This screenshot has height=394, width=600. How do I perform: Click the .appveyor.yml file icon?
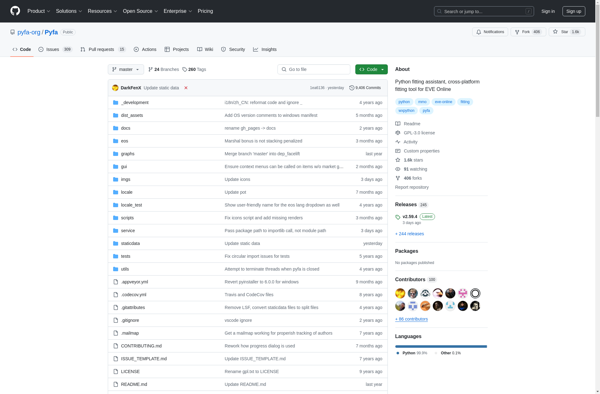coord(116,282)
